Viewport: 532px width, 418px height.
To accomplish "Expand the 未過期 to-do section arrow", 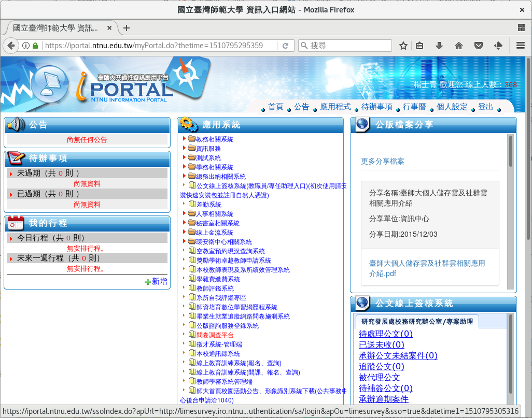I will tap(11, 174).
